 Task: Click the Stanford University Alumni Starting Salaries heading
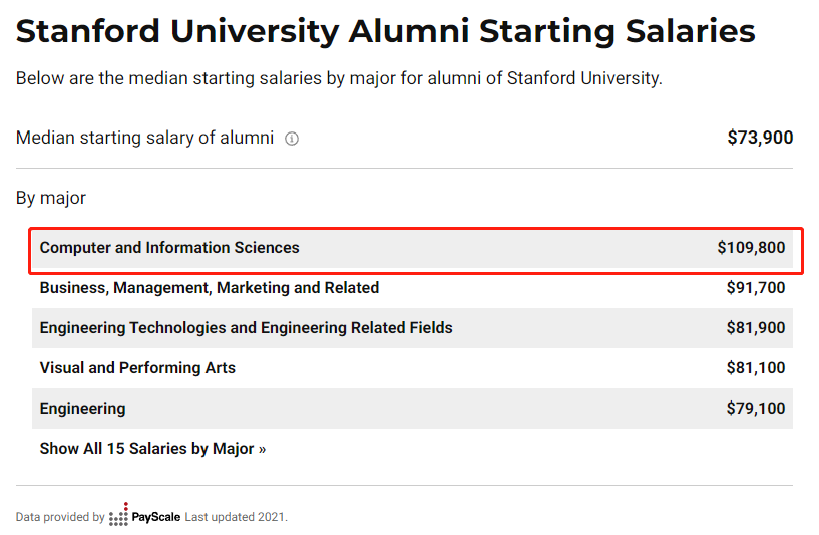pos(385,31)
